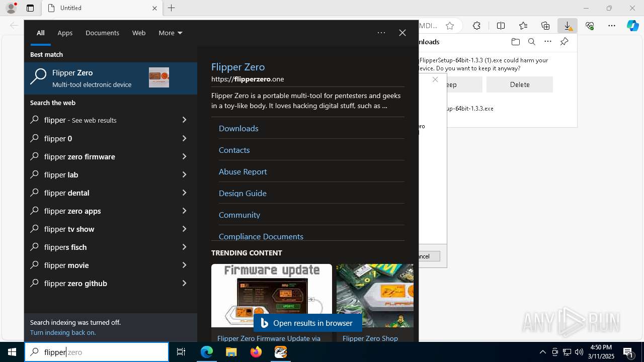Open the taskbar clock showing 4:50 PM

(x=601, y=352)
